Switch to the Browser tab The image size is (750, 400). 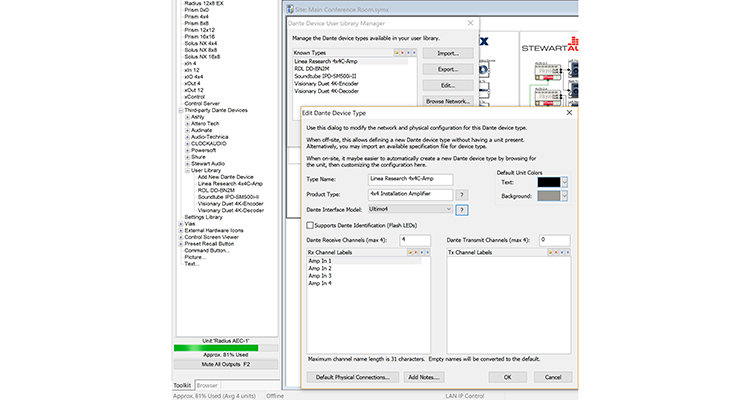(206, 384)
